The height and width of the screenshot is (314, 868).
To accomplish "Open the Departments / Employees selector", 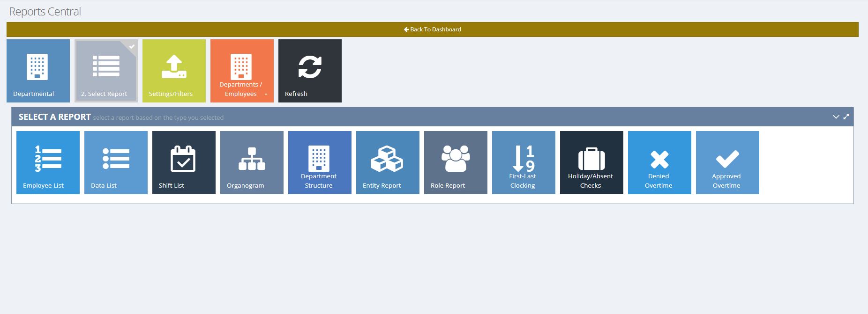I will pyautogui.click(x=242, y=71).
